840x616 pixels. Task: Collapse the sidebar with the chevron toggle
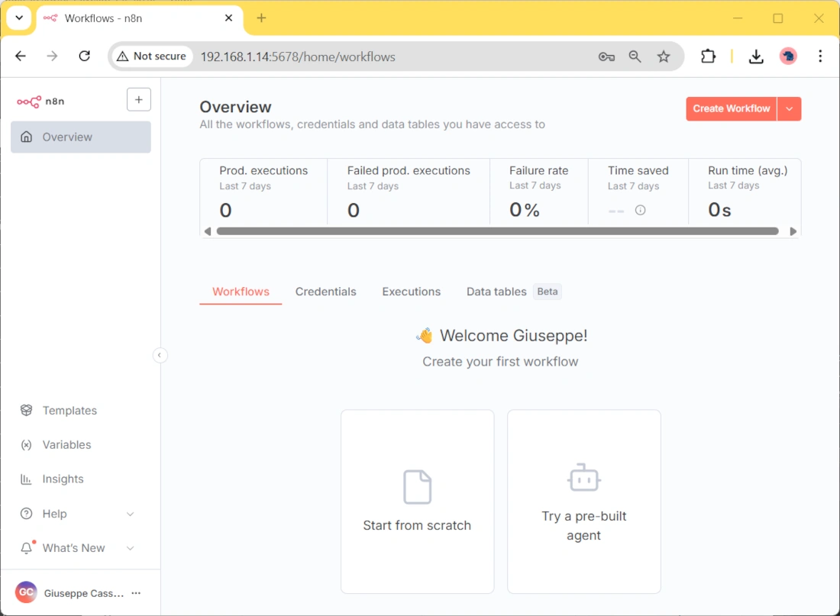tap(160, 355)
